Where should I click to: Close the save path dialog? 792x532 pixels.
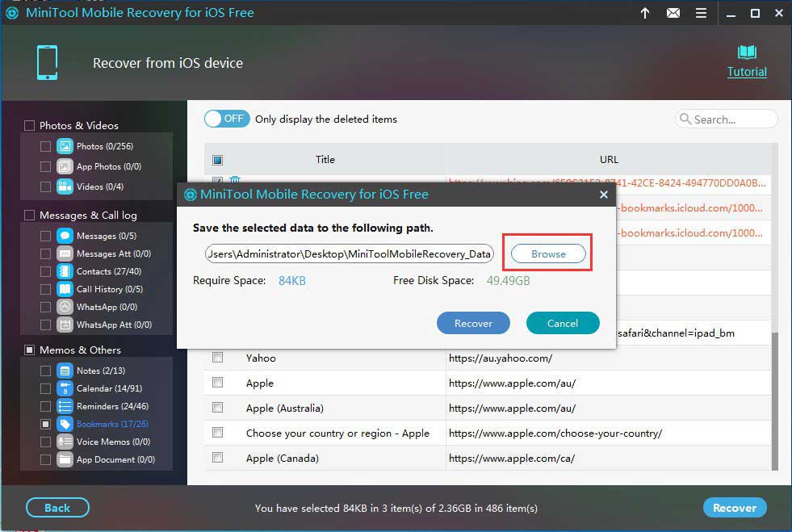(604, 195)
